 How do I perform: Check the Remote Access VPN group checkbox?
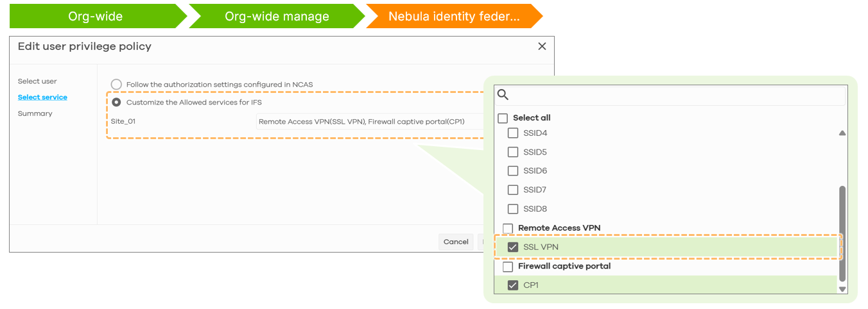508,228
